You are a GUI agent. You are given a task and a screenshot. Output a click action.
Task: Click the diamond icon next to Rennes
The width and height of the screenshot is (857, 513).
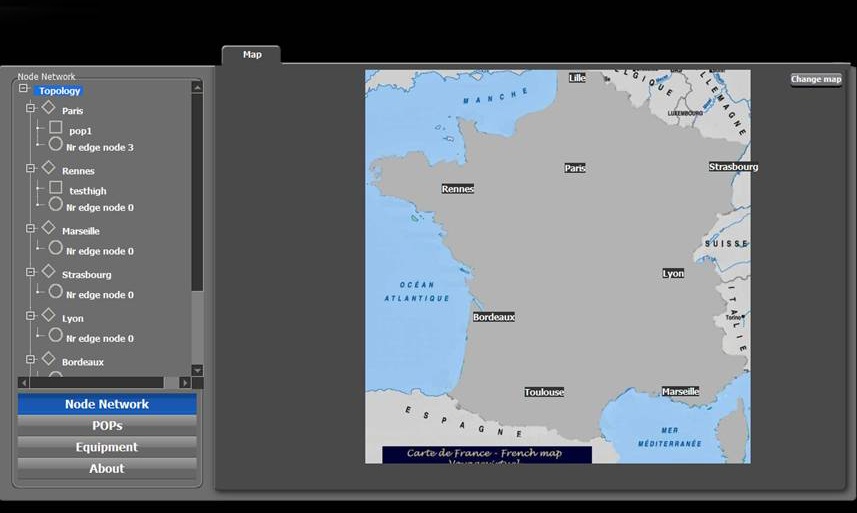tap(49, 167)
